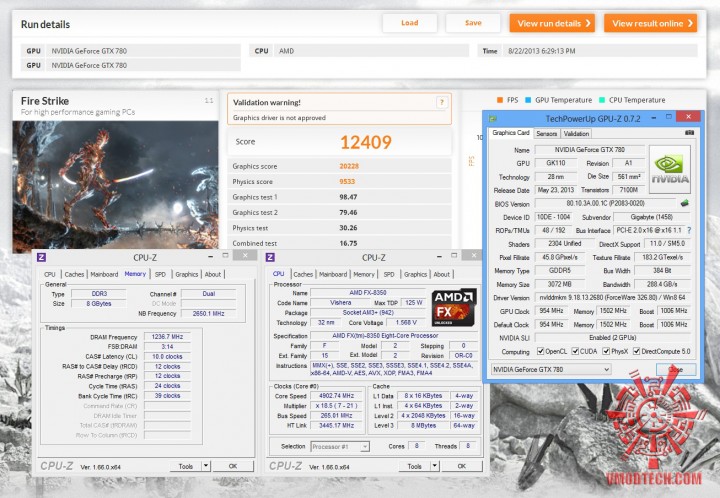Switch to the Validation tab in GPU-Z
The width and height of the screenshot is (720, 498).
pyautogui.click(x=576, y=134)
